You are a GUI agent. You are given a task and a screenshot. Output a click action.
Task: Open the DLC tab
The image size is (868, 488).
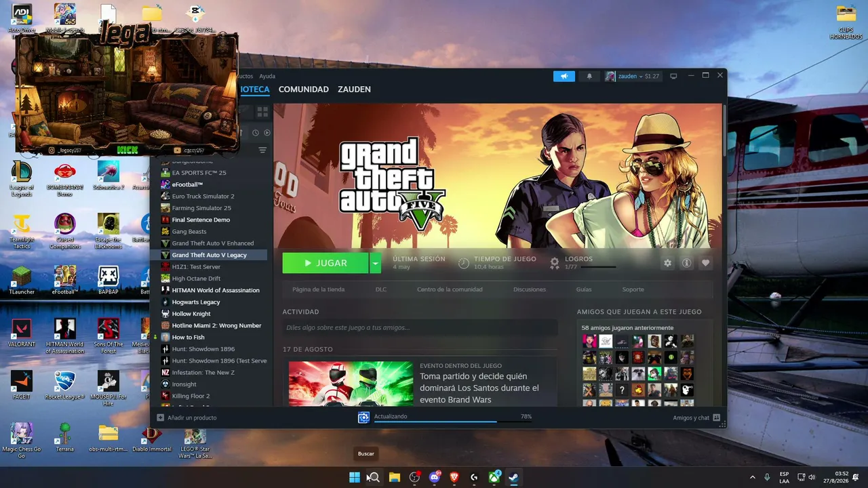tap(381, 289)
